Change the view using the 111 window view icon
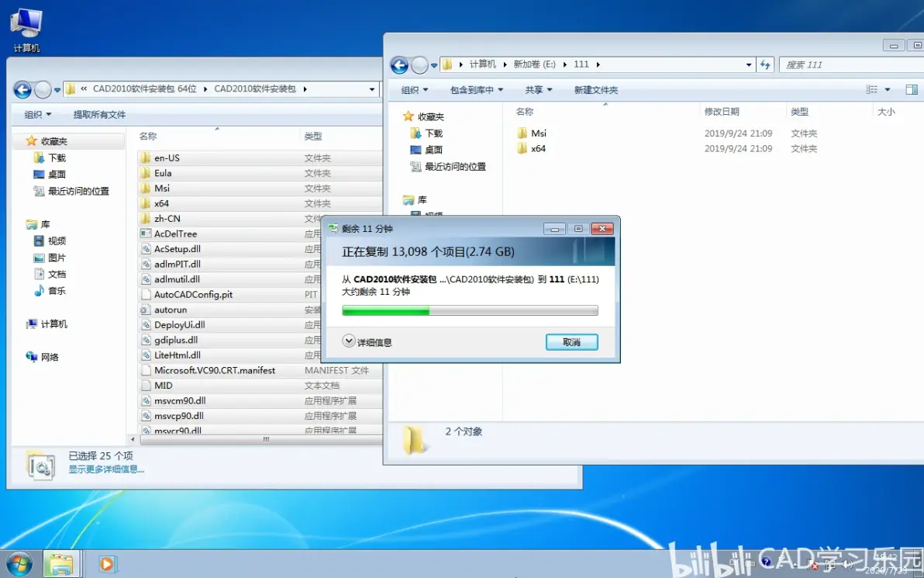Image resolution: width=924 pixels, height=578 pixels. pyautogui.click(x=871, y=90)
